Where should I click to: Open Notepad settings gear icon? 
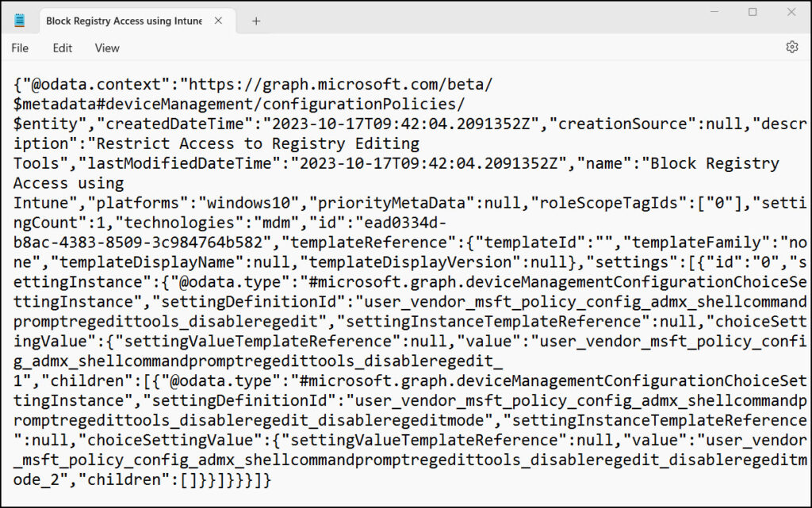792,47
